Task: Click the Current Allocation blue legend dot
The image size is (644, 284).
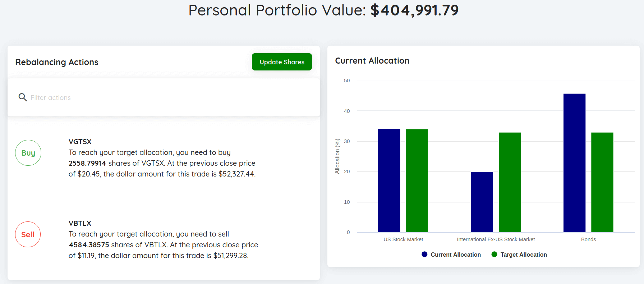Action: 424,254
